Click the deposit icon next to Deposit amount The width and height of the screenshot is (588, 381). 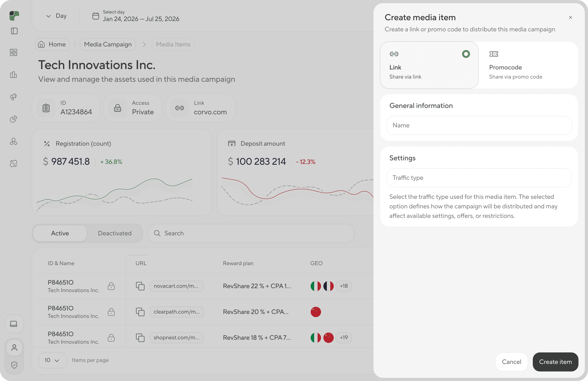[x=232, y=144]
